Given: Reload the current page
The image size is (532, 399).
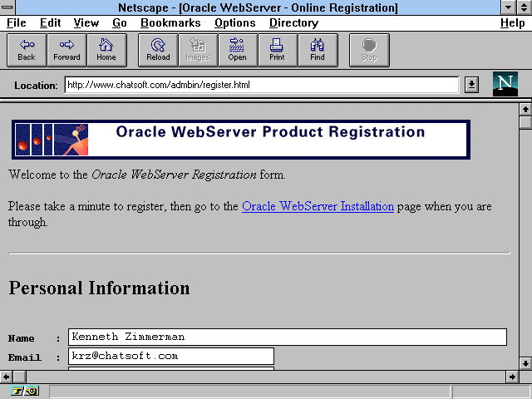Looking at the screenshot, I should pos(158,50).
